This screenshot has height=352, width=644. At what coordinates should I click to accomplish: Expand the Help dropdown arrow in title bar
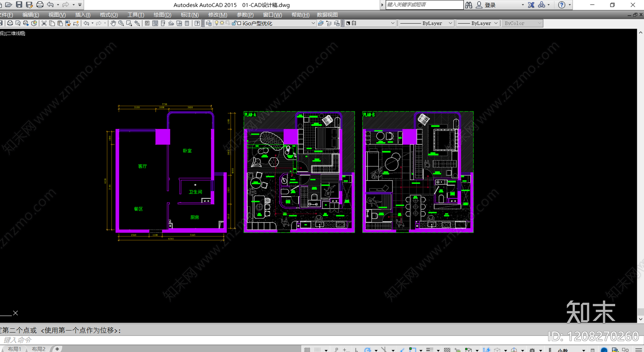click(570, 5)
